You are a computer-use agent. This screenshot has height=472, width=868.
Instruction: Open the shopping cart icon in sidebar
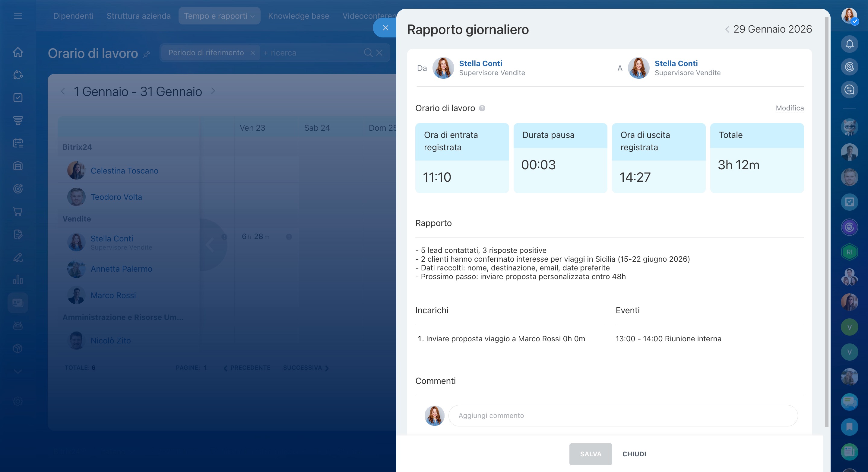point(18,211)
